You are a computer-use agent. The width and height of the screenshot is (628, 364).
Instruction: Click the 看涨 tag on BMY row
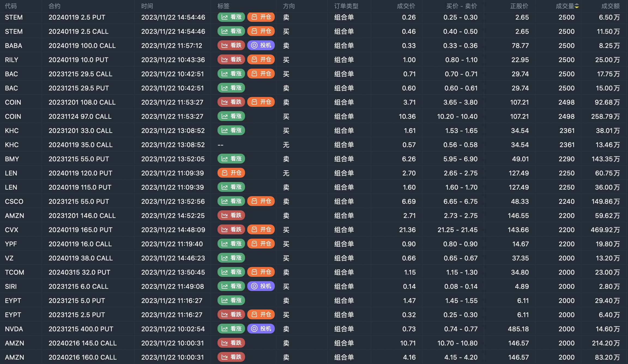coord(231,159)
